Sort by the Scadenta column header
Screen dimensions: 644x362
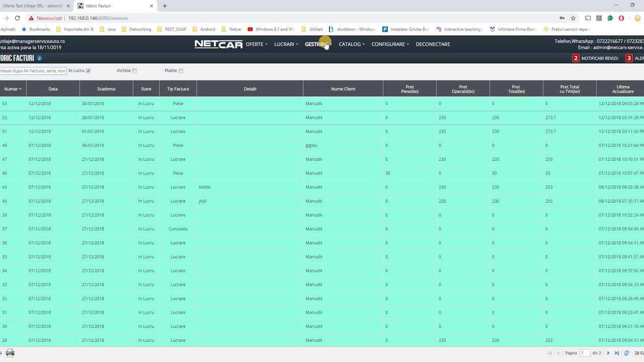point(106,89)
